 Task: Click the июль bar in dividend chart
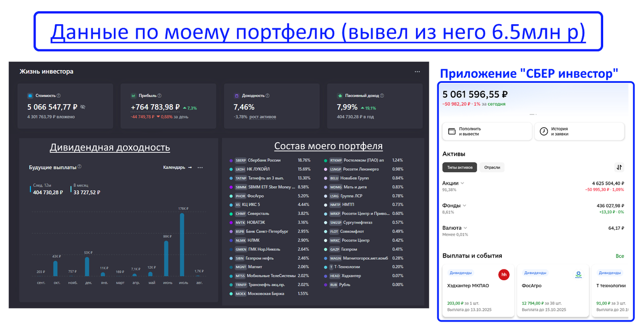tap(182, 245)
